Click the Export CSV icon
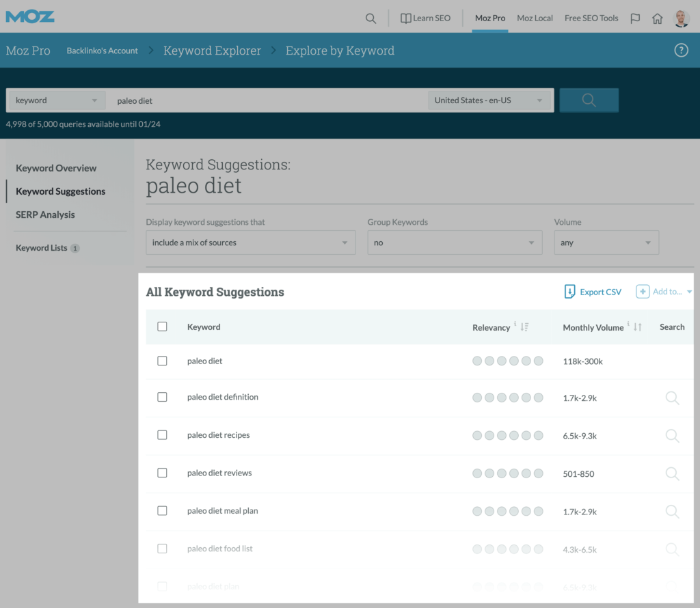Image resolution: width=700 pixels, height=608 pixels. (x=569, y=292)
